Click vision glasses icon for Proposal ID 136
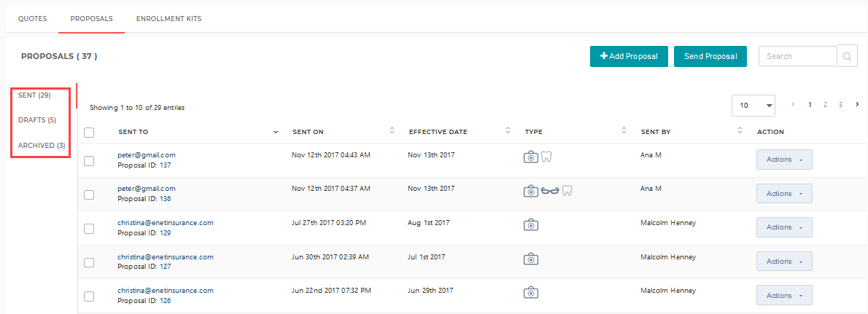This screenshot has height=314, width=868. (x=550, y=192)
